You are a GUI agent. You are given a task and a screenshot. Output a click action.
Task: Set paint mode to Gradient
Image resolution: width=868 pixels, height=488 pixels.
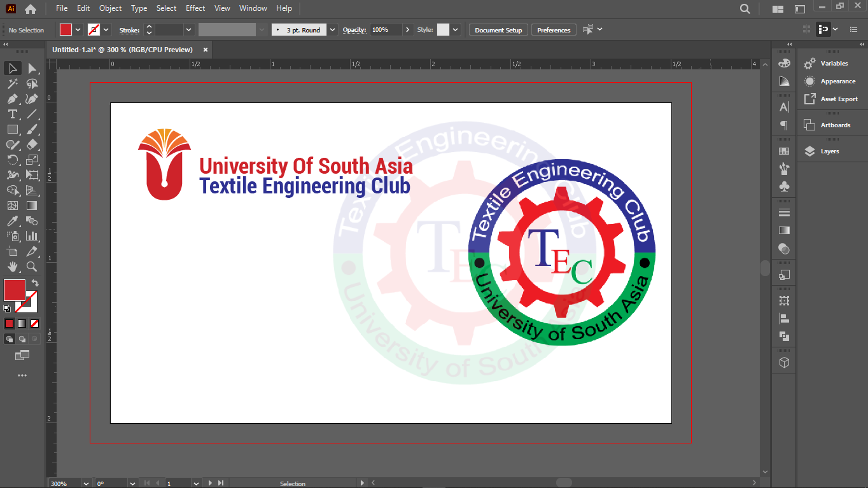click(x=22, y=323)
